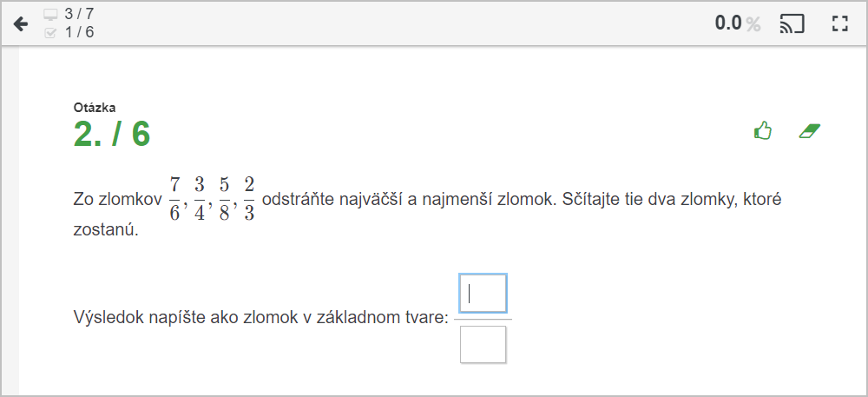Select the fraction 5/8 in the question
This screenshot has width=868, height=397.
(x=224, y=199)
